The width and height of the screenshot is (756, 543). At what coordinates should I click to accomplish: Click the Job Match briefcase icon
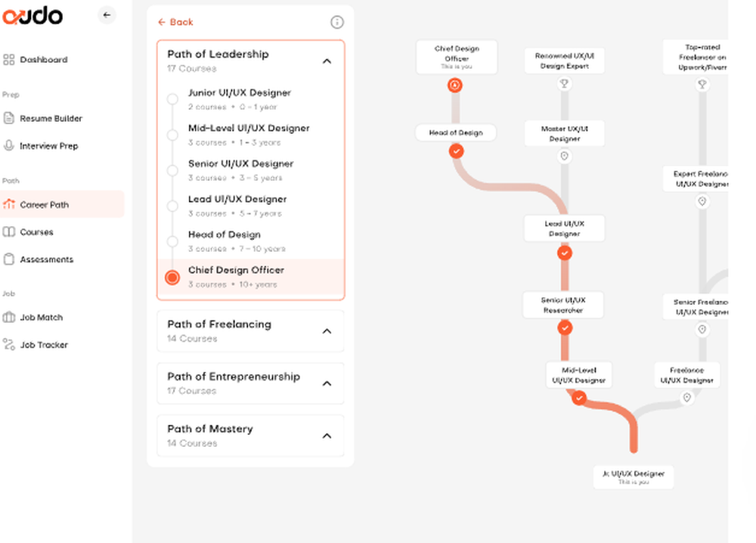pos(8,318)
